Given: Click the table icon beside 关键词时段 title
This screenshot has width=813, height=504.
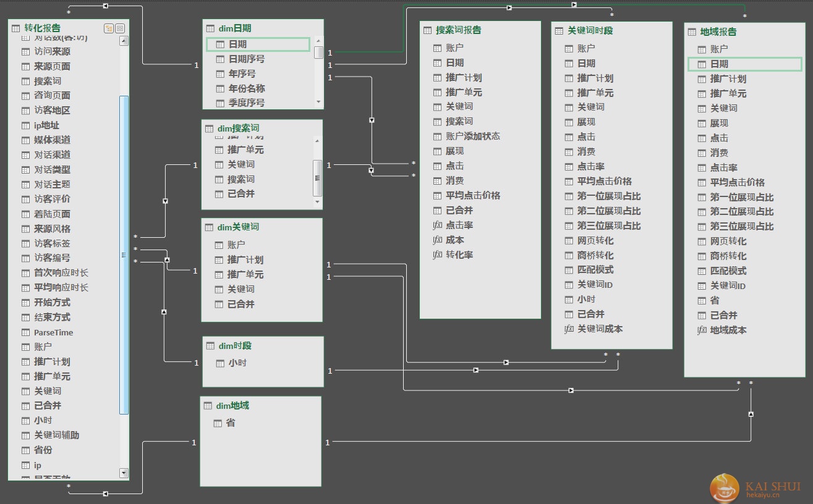Looking at the screenshot, I should point(559,31).
